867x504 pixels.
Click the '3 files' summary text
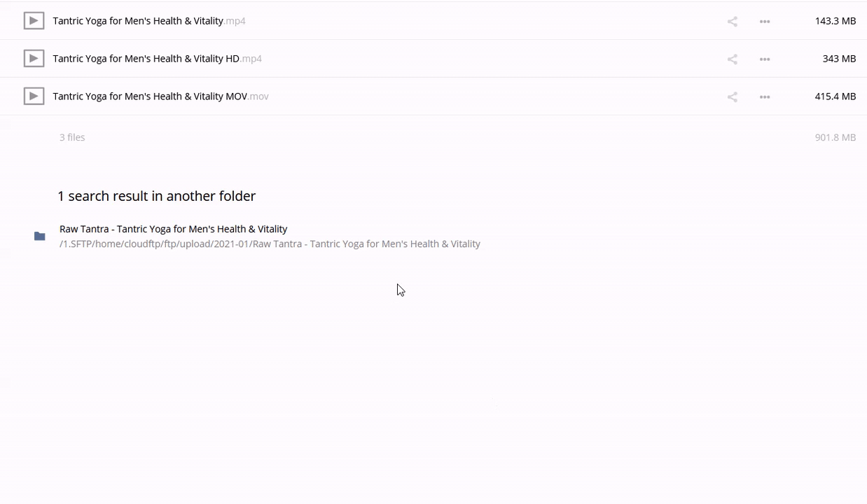pos(72,137)
